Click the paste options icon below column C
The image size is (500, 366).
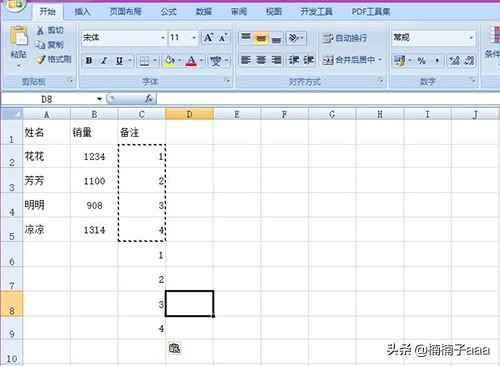[x=175, y=348]
